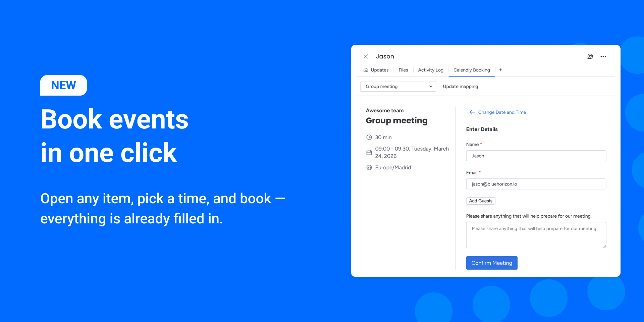Click the chevron in event type selector

pos(431,87)
